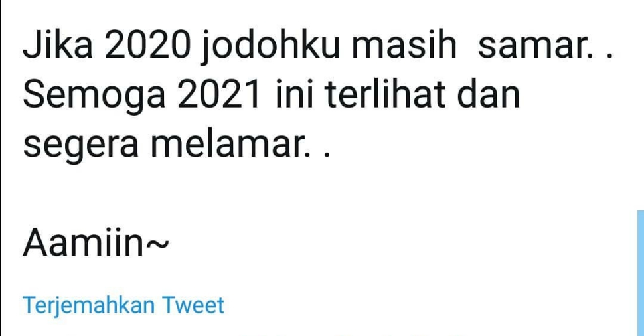Click the word dan on second line
644x336 pixels.
tap(489, 94)
